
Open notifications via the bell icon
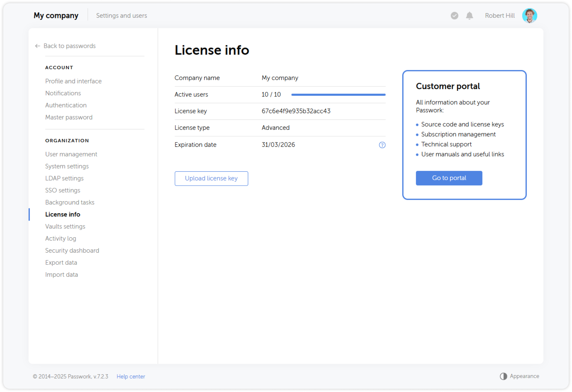tap(469, 16)
